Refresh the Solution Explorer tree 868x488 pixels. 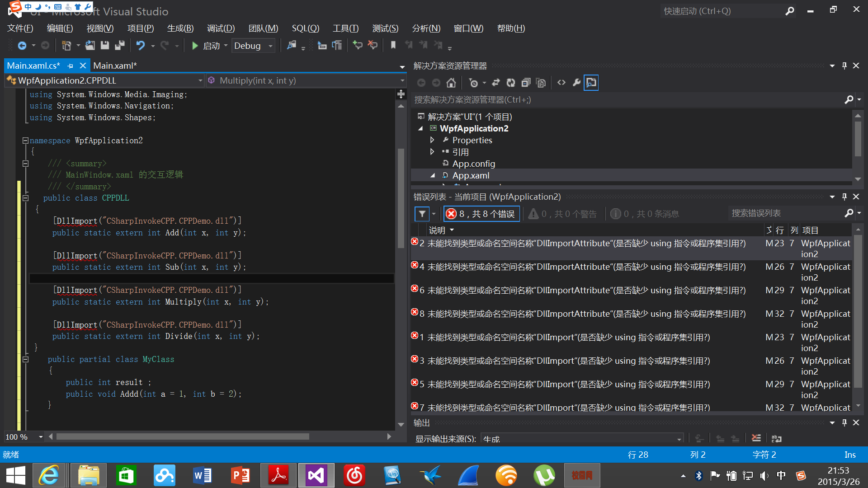[x=511, y=83]
